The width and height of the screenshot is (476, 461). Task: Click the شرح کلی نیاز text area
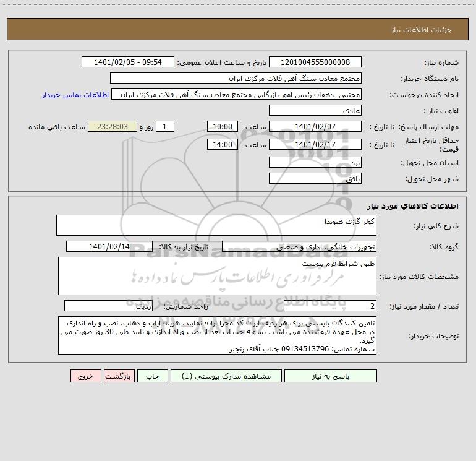point(216,225)
